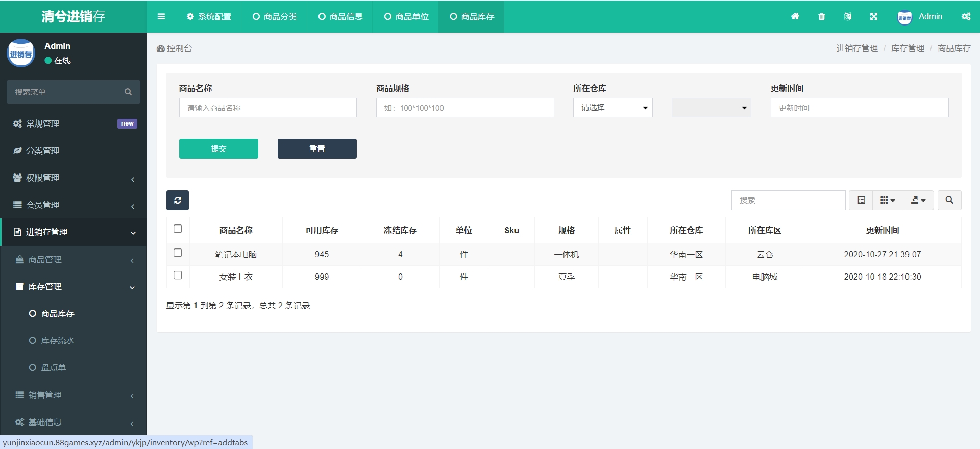The width and height of the screenshot is (980, 449).
Task: Click the 945 available stock cell
Action: coord(322,254)
